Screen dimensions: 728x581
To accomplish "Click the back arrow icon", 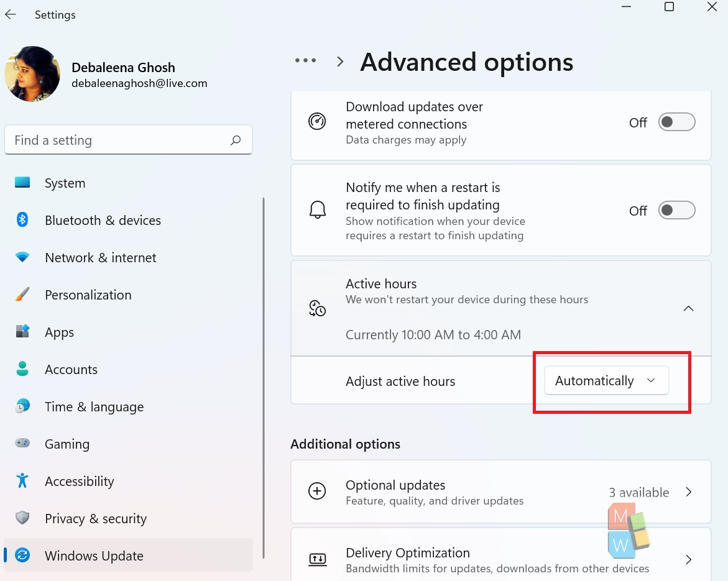I will (10, 14).
